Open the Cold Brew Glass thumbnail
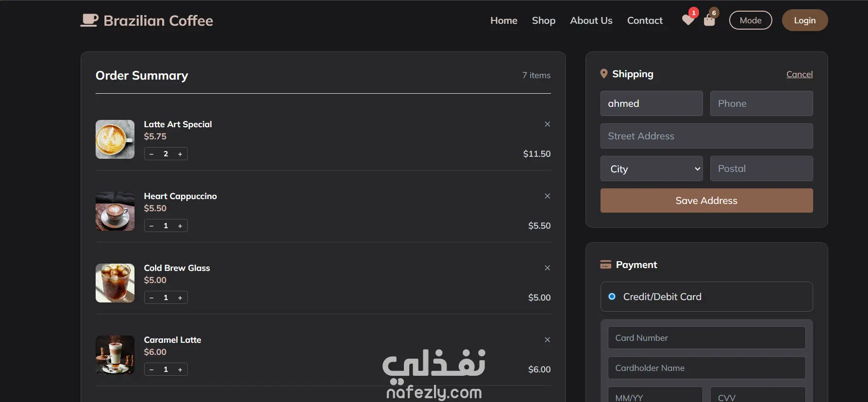This screenshot has width=868, height=402. pyautogui.click(x=115, y=283)
